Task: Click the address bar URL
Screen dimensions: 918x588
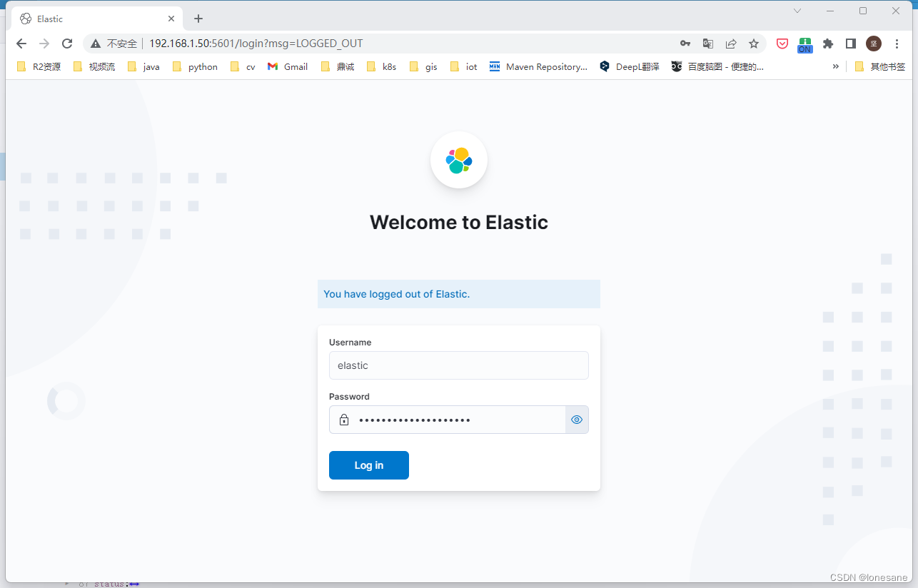Action: pyautogui.click(x=256, y=44)
